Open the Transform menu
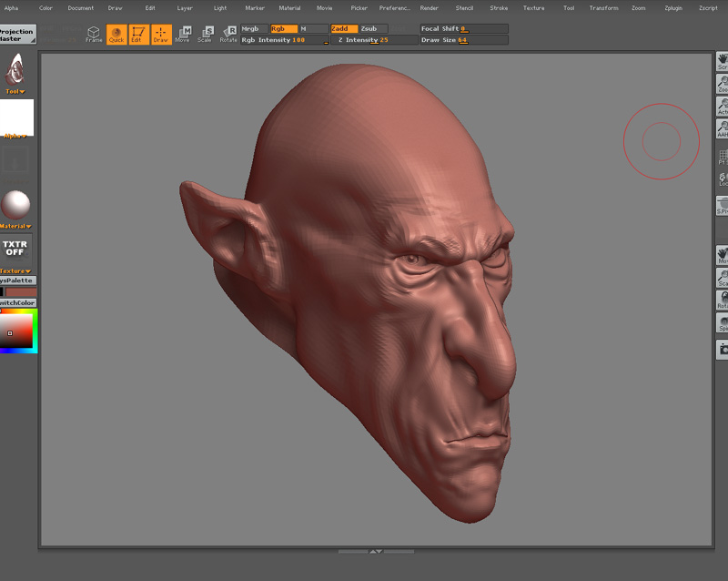Image resolution: width=728 pixels, height=581 pixels. coord(603,8)
